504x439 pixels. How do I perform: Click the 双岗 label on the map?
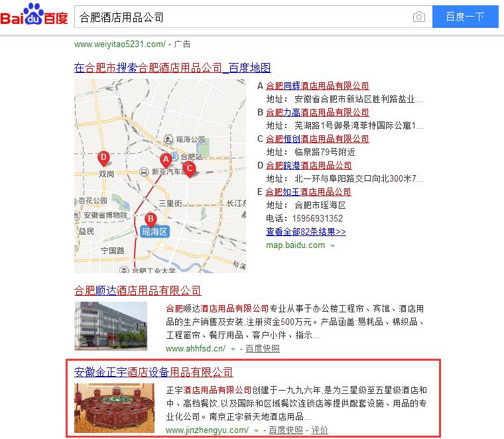coord(106,174)
